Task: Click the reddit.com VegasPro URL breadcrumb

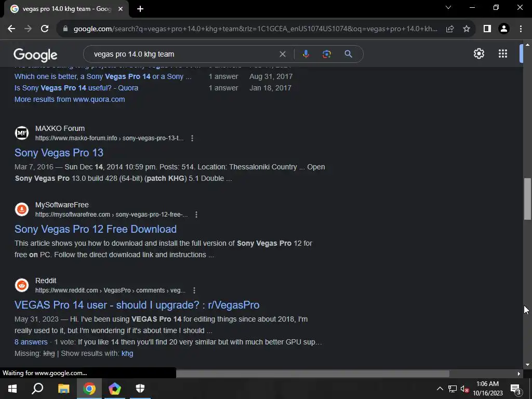Action: pyautogui.click(x=110, y=290)
